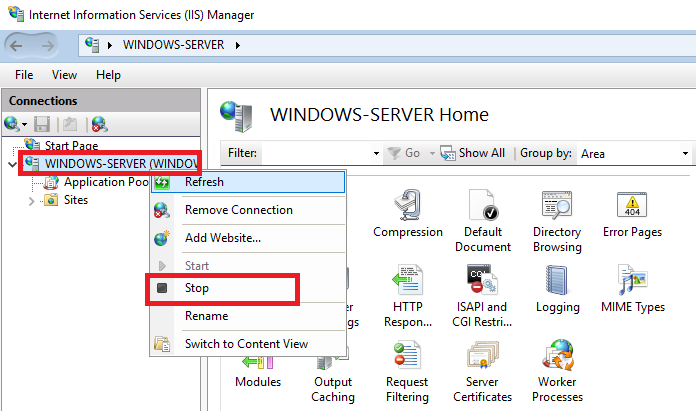Click WINDOWS-SERVER in the address bar
This screenshot has height=411, width=696.
click(x=174, y=45)
